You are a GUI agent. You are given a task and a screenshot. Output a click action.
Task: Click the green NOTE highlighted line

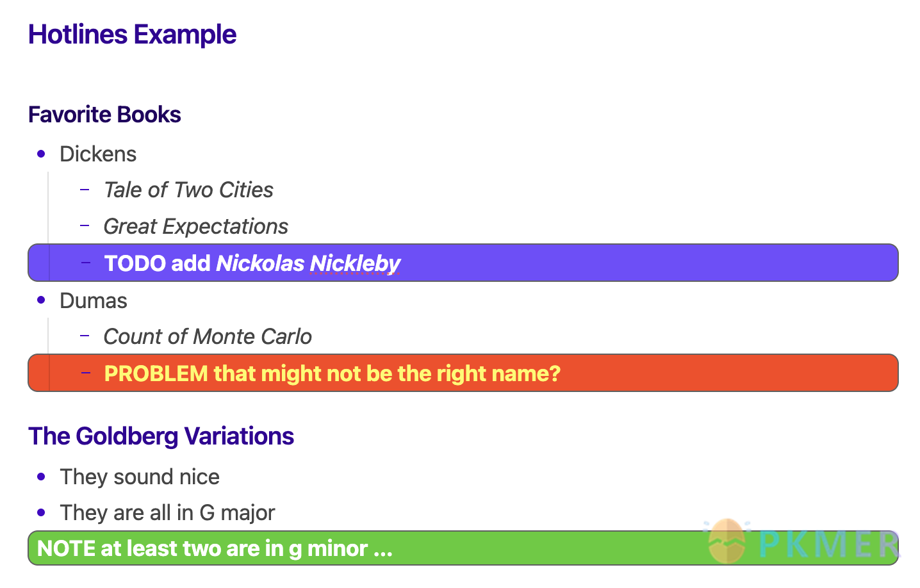463,548
